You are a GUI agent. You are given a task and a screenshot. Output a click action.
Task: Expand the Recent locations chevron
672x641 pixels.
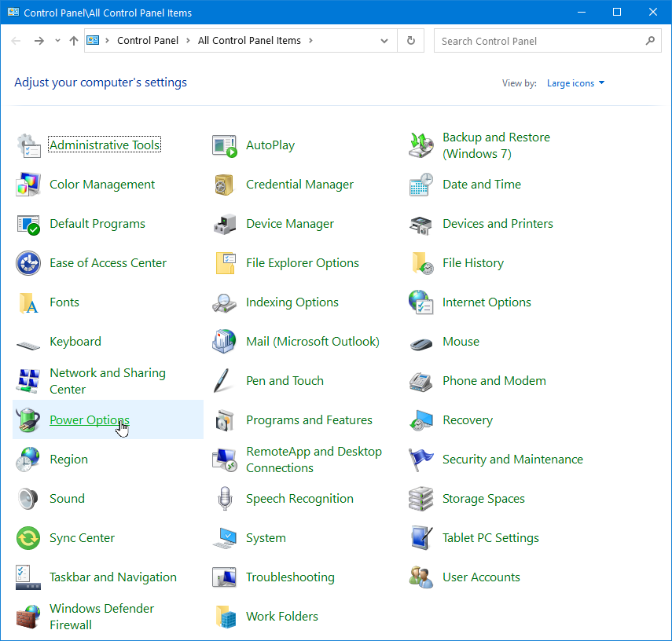point(57,41)
